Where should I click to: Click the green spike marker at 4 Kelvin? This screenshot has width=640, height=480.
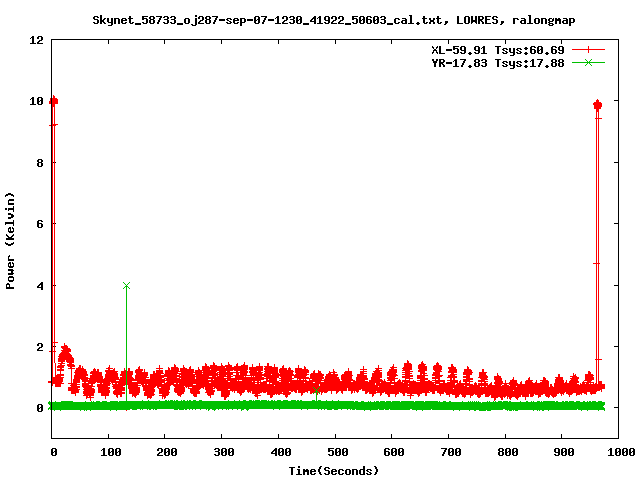127,286
